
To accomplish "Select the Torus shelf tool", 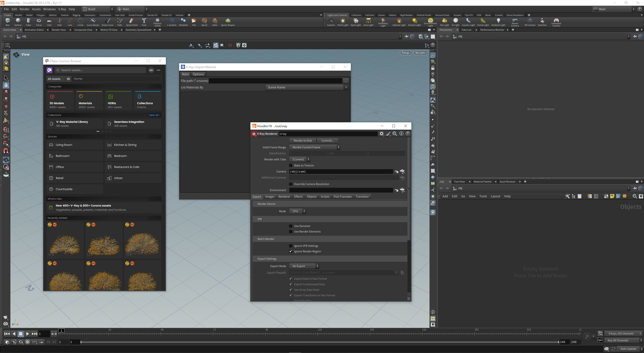I will 39,22.
